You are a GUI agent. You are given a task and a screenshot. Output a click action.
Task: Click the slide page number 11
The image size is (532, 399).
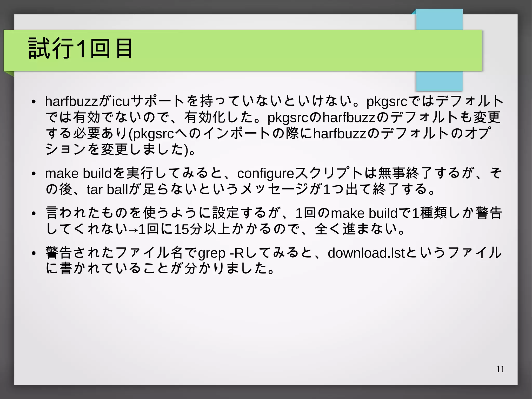point(500,369)
